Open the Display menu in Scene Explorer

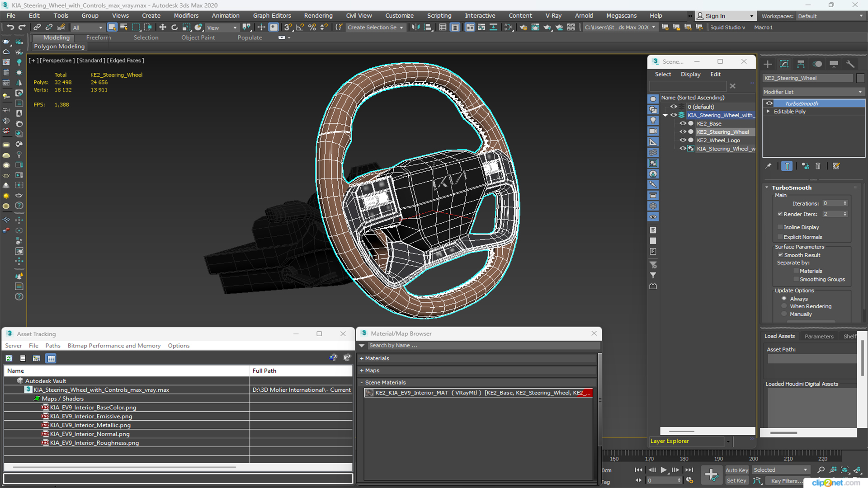click(690, 74)
